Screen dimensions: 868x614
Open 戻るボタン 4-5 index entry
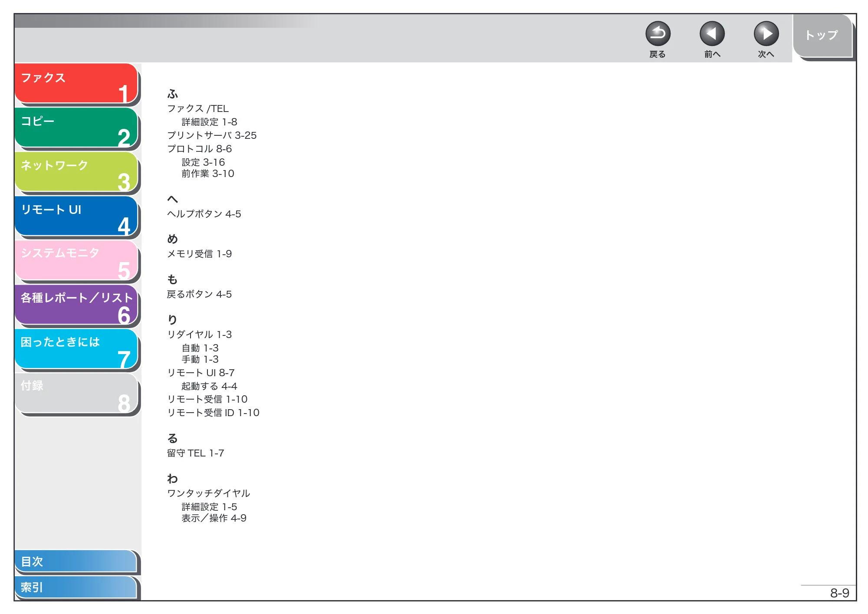(199, 294)
